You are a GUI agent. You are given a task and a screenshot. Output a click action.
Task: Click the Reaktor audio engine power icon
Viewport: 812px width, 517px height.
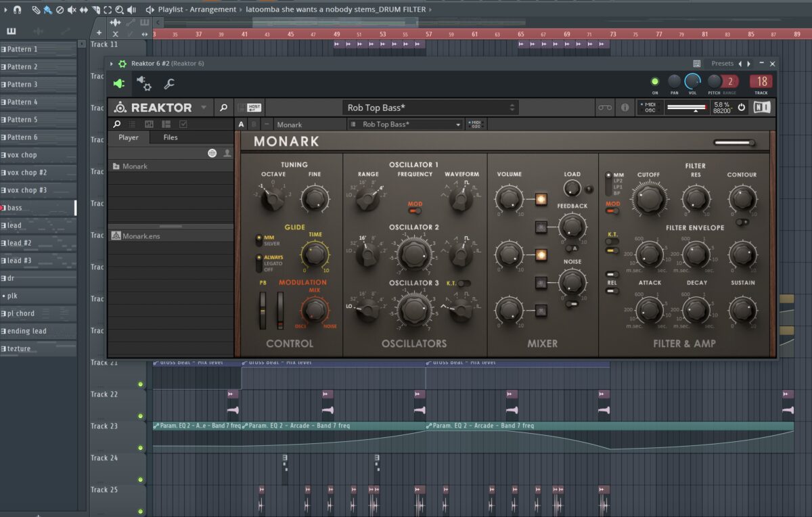[x=741, y=108]
